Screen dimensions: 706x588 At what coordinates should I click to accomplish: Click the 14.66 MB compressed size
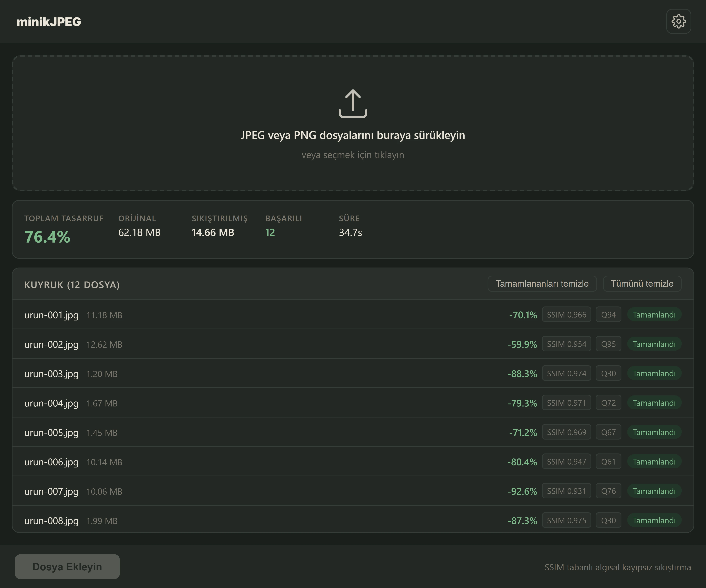pos(213,232)
